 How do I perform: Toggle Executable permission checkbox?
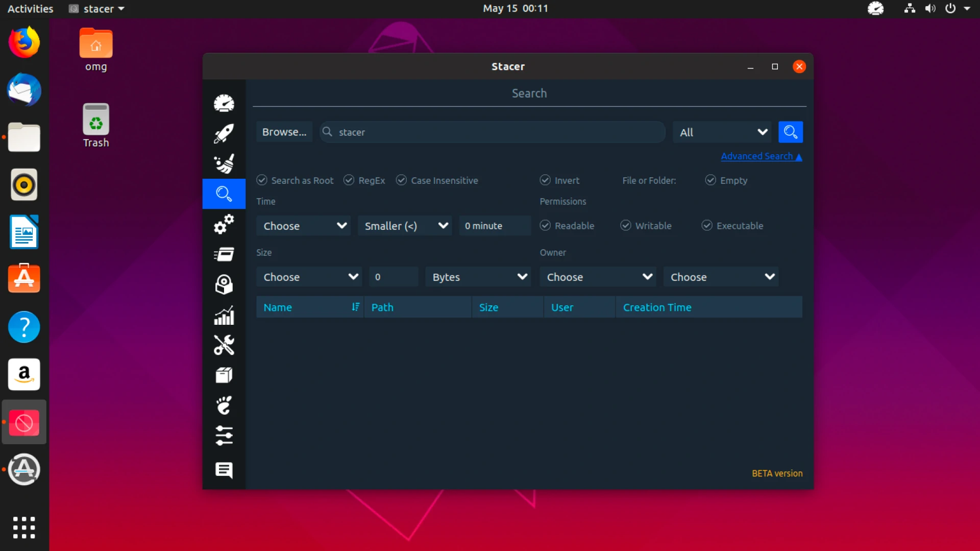[x=732, y=226]
